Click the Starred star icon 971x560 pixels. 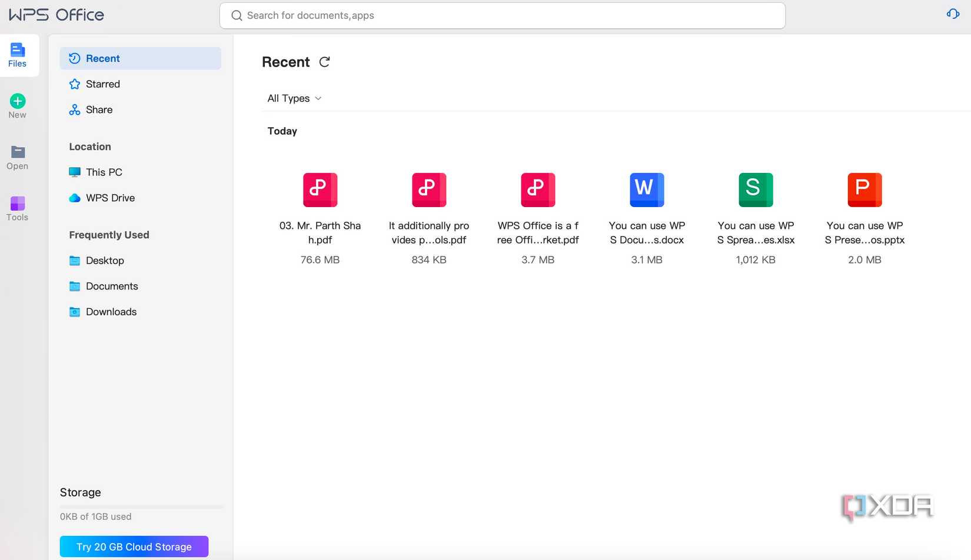74,84
